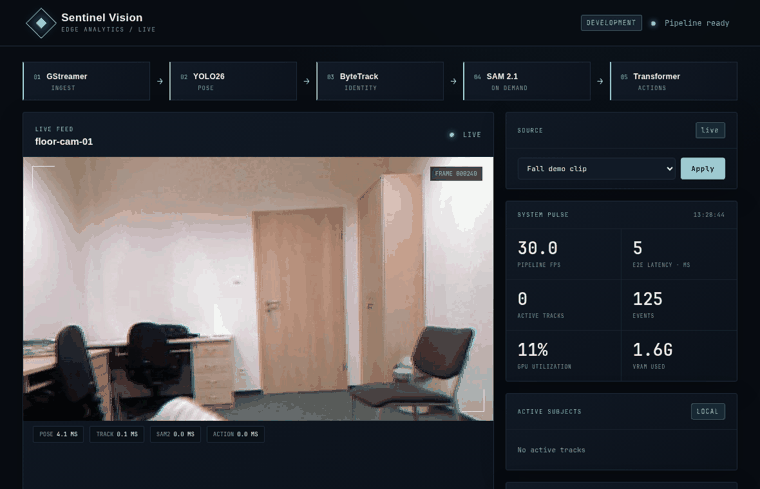The width and height of the screenshot is (760, 489).
Task: Click the arrow between ByteTrack and SAM 2.1
Action: 453,81
